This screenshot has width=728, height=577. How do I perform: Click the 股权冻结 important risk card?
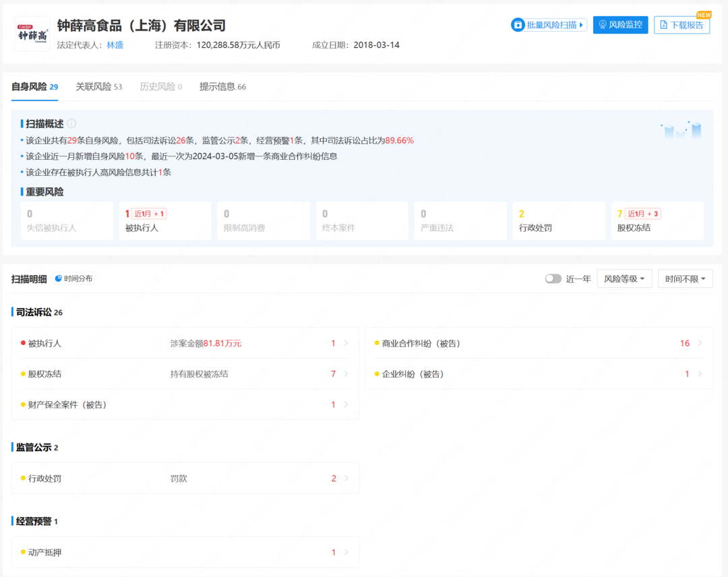[657, 221]
